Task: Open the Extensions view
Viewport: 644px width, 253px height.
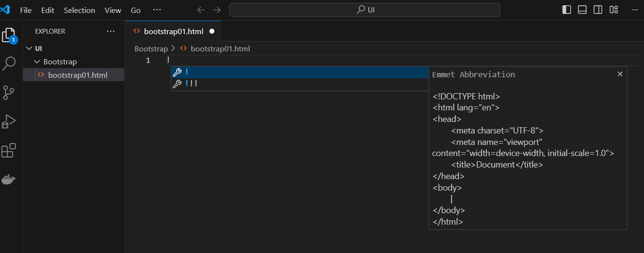Action: [x=9, y=150]
